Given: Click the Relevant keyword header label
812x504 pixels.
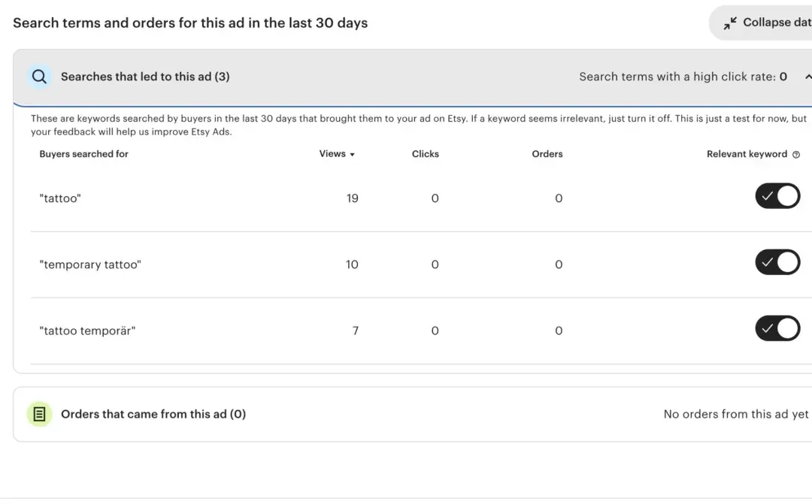Looking at the screenshot, I should (x=747, y=154).
